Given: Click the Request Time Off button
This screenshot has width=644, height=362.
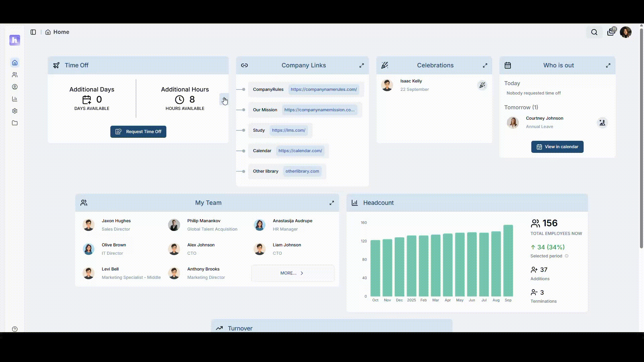Looking at the screenshot, I should click(138, 132).
